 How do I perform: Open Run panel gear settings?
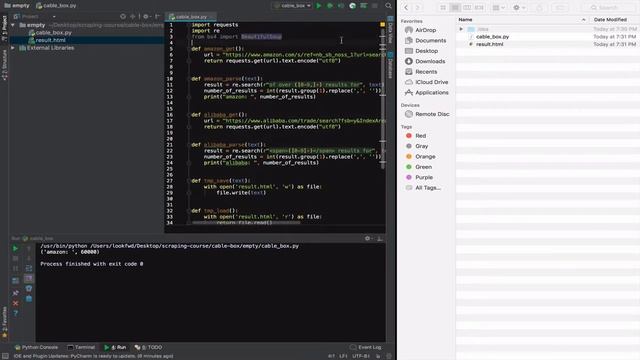pos(367,238)
